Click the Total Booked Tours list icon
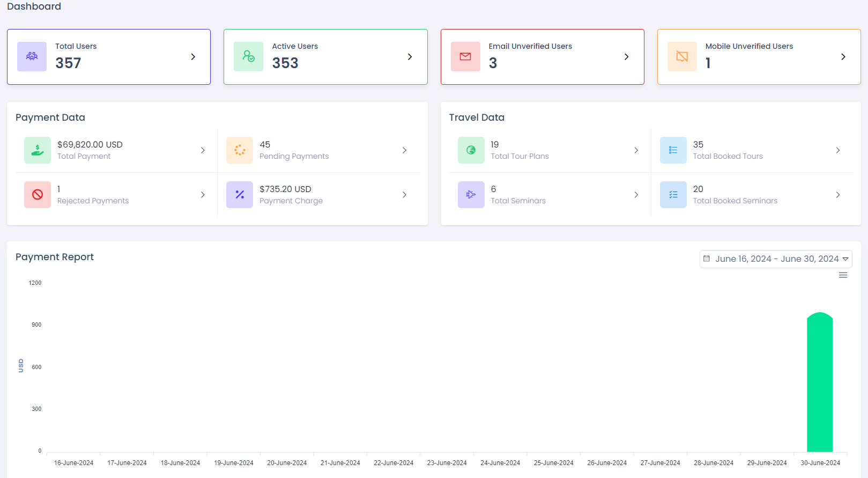The image size is (868, 478). click(x=673, y=150)
